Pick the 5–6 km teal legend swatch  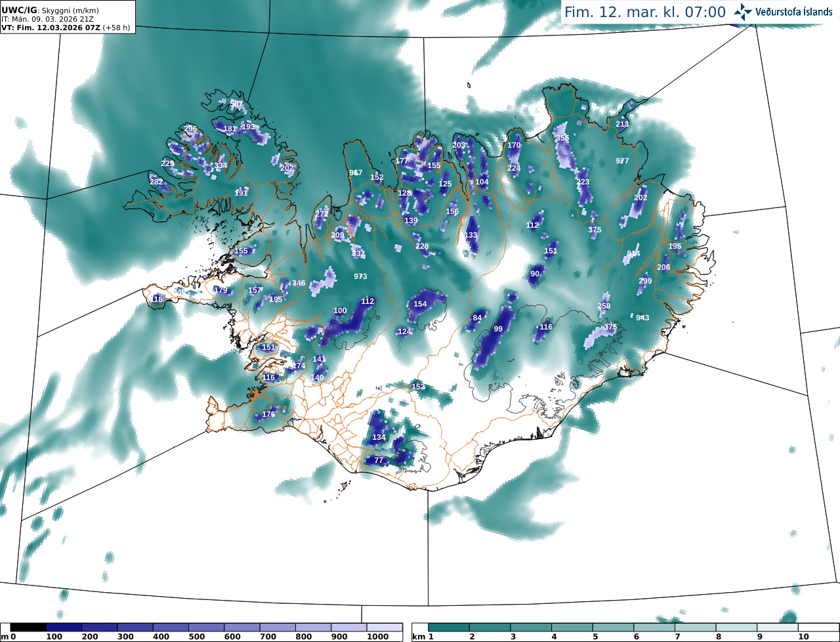coord(614,628)
